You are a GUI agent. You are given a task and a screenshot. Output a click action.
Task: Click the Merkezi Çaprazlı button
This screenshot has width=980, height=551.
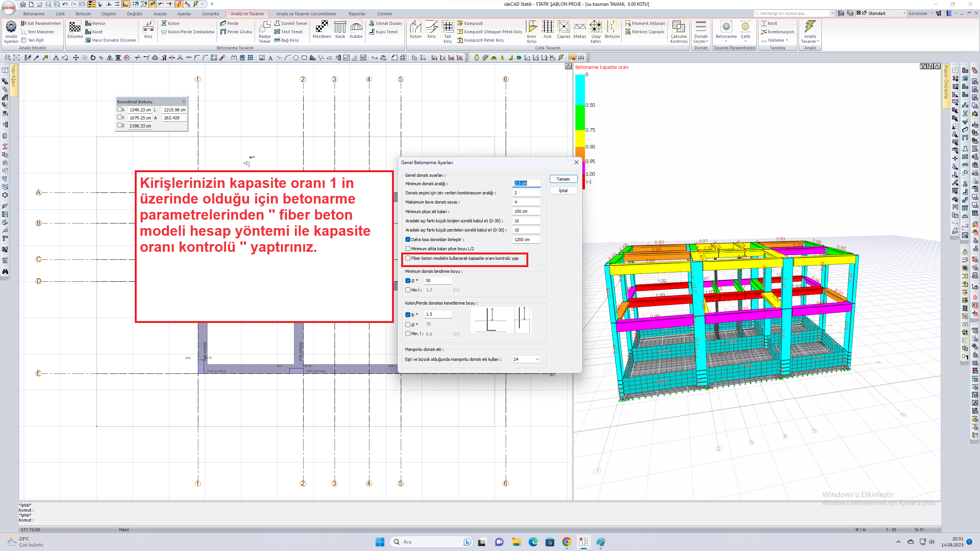(x=645, y=32)
